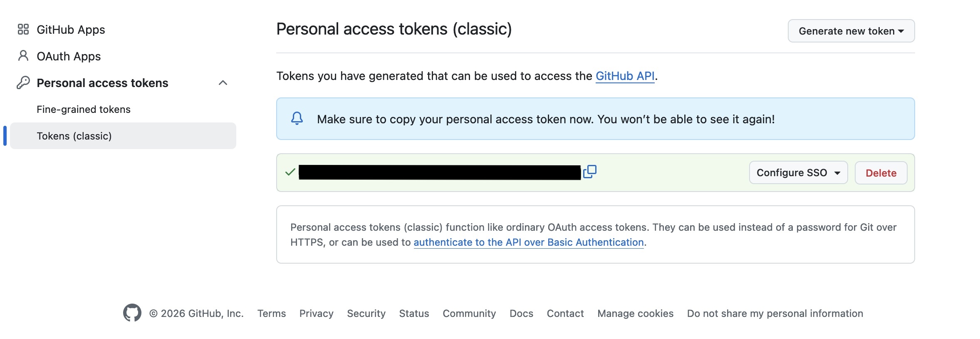Open the Terms page
Screen dimensions: 980x339
point(271,313)
